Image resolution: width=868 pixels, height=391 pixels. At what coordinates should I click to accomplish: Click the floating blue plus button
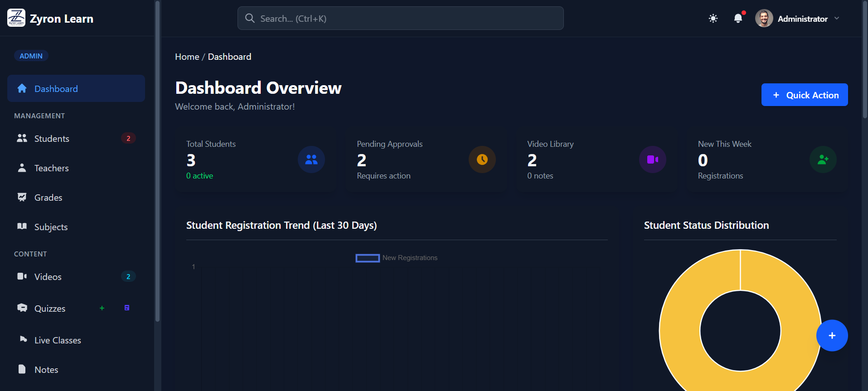click(832, 335)
